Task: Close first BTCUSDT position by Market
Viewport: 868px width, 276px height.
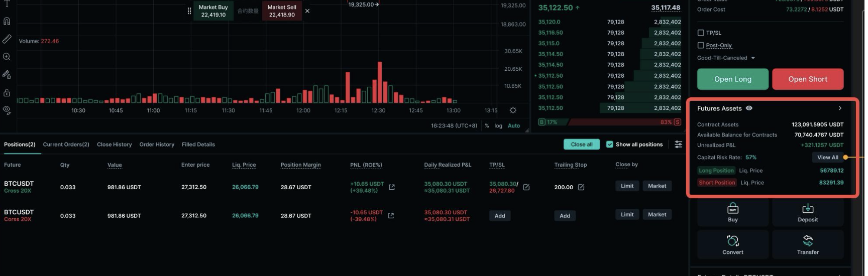Action: click(x=657, y=186)
